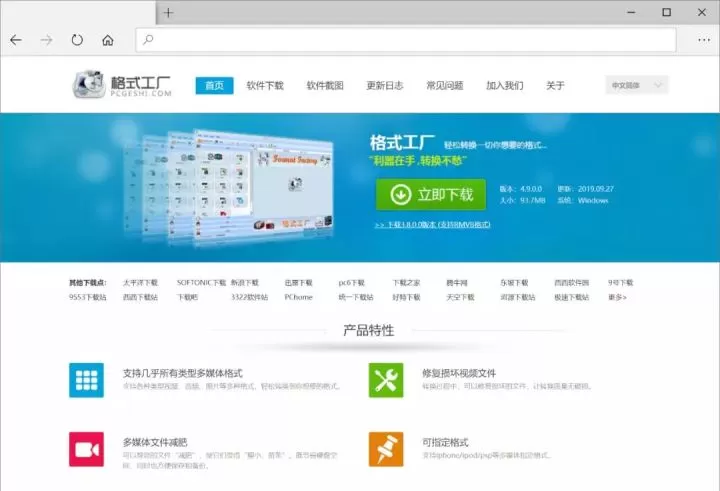Open the SOFTONIC下载 mirror link
This screenshot has width=720, height=491.
point(201,282)
